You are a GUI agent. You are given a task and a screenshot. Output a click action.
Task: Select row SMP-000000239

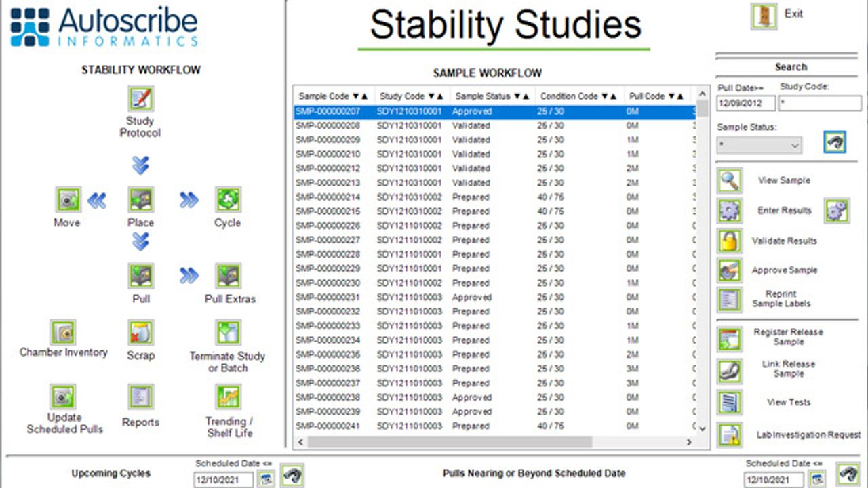[x=495, y=411]
